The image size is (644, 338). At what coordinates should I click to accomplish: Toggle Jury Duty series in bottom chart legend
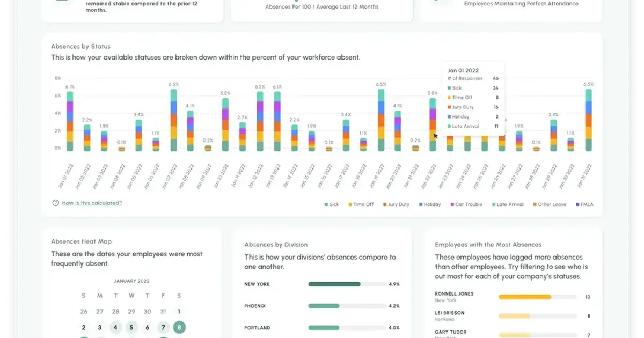click(x=396, y=204)
